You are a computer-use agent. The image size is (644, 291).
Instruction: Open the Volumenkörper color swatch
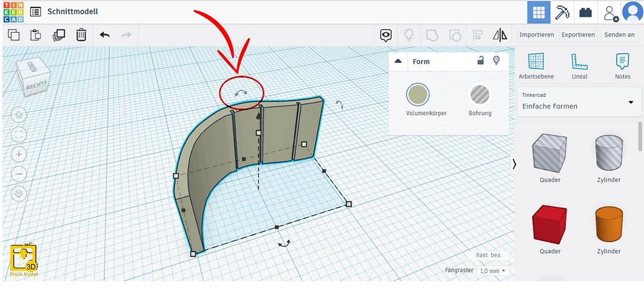point(417,95)
